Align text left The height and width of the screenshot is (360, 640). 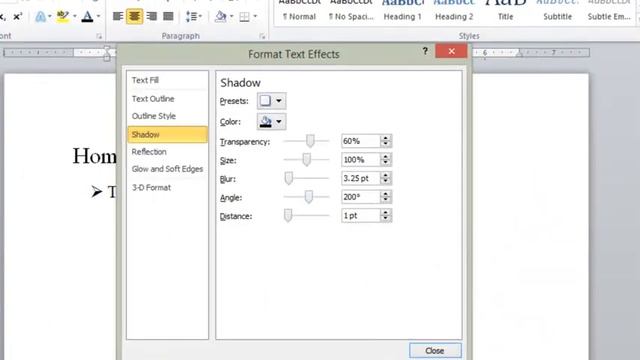click(x=118, y=17)
